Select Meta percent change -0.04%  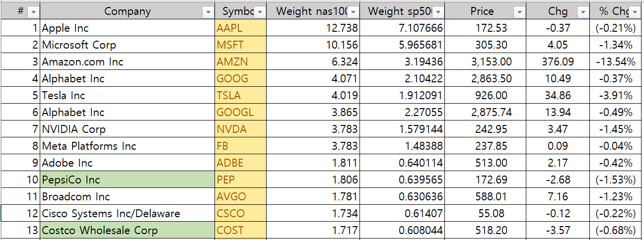616,146
